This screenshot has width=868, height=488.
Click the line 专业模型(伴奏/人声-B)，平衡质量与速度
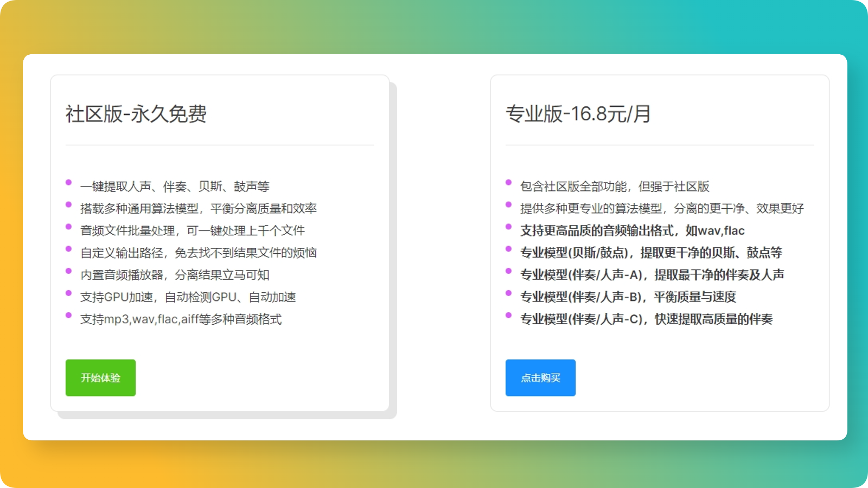(x=628, y=297)
